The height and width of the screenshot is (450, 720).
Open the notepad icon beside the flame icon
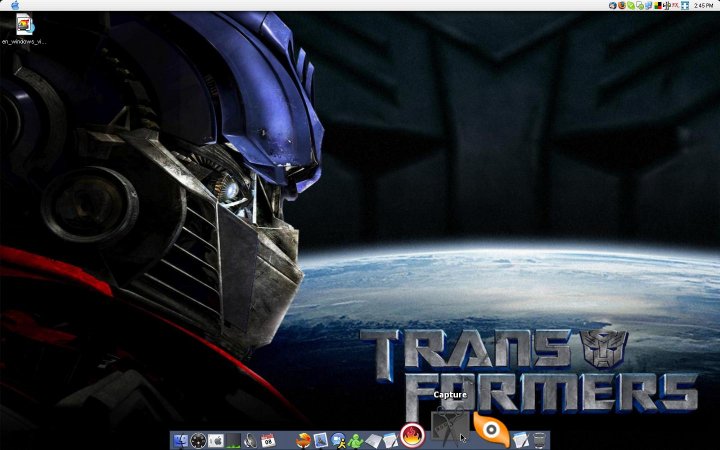click(x=390, y=441)
